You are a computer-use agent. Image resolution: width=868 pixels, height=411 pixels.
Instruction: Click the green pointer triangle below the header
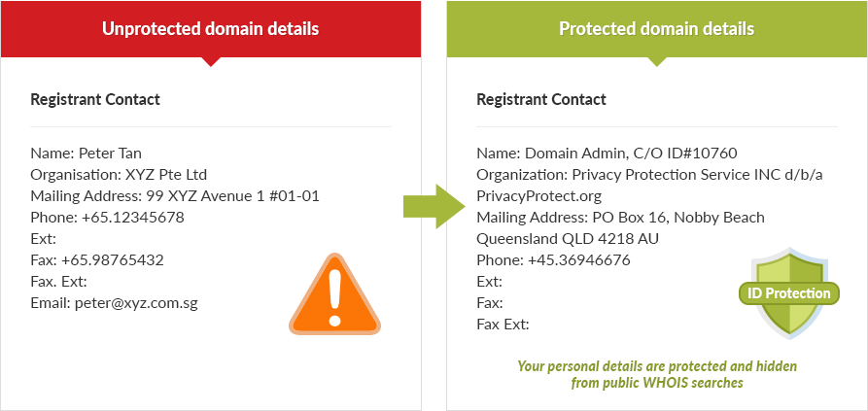coord(656,61)
